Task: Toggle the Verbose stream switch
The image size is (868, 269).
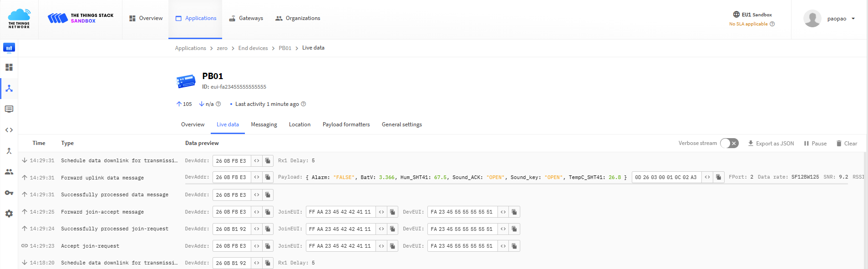Action: pos(729,143)
